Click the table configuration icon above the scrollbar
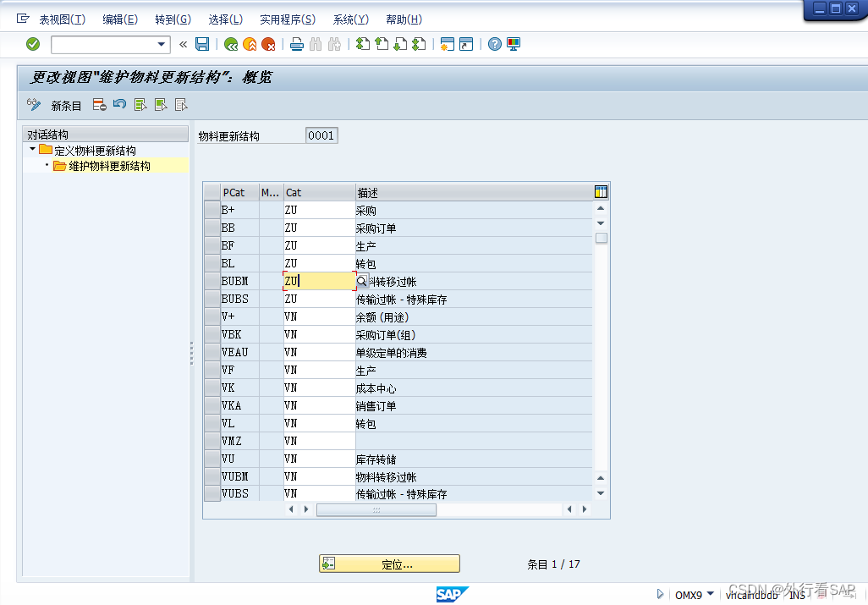868x605 pixels. click(601, 192)
